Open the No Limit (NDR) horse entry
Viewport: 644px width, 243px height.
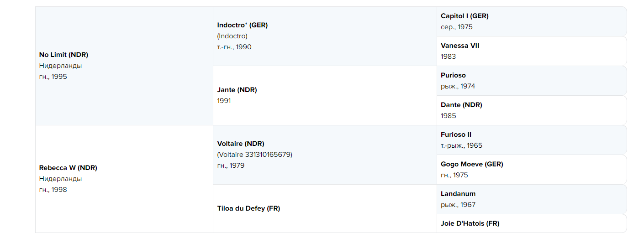coord(63,55)
